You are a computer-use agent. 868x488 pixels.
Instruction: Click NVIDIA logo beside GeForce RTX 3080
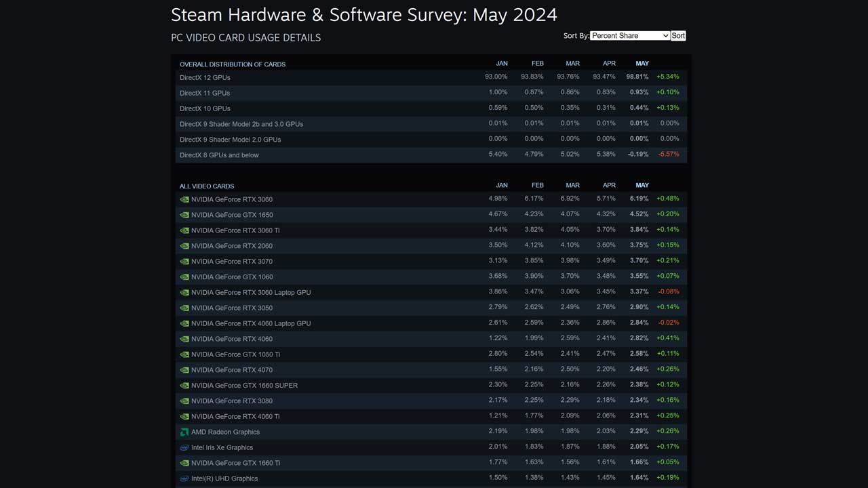184,401
